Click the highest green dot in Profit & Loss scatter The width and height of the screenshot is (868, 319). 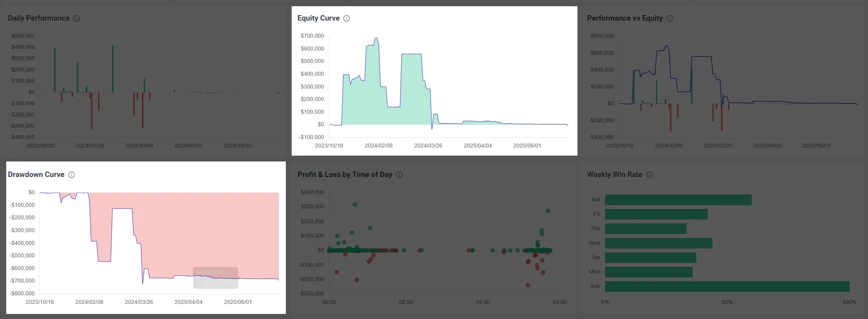[x=355, y=205]
